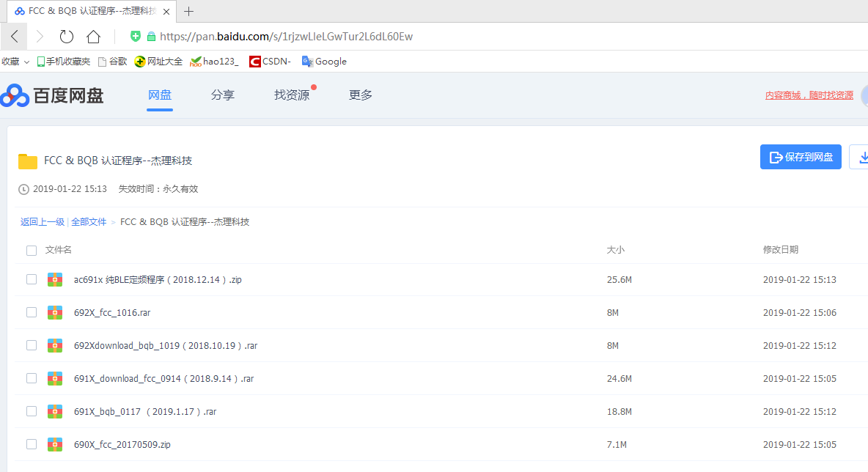Click the green shield security icon
868x472 pixels.
[x=135, y=37]
